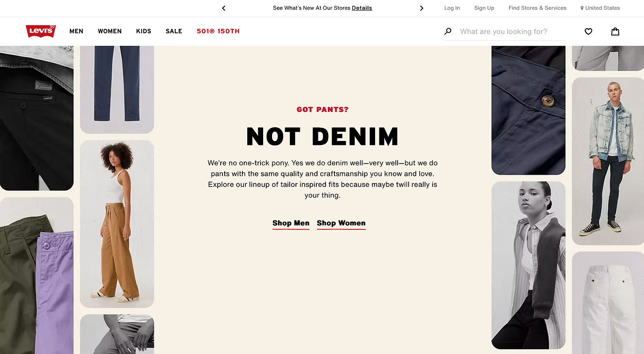Image resolution: width=644 pixels, height=354 pixels.
Task: Open Find Stores & Services
Action: tap(537, 8)
